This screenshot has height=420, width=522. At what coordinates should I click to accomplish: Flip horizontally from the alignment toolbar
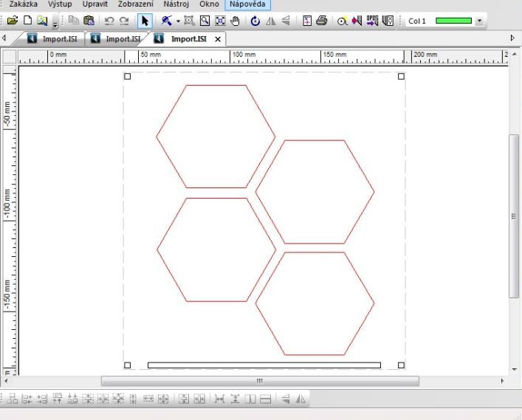click(x=301, y=399)
